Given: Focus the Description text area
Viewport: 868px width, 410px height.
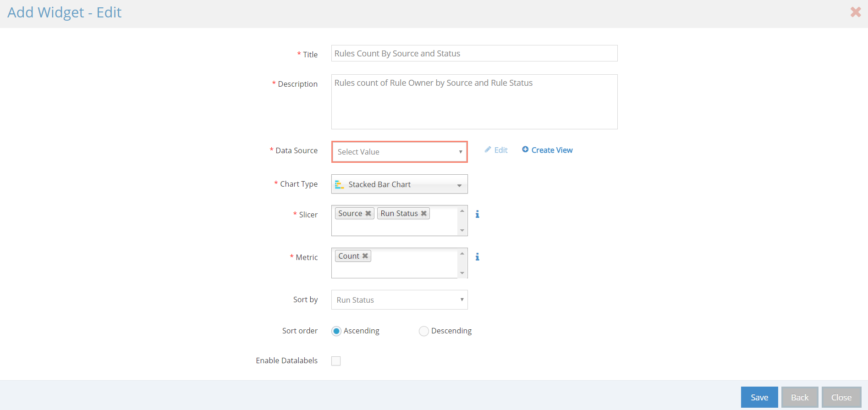Looking at the screenshot, I should (x=474, y=102).
